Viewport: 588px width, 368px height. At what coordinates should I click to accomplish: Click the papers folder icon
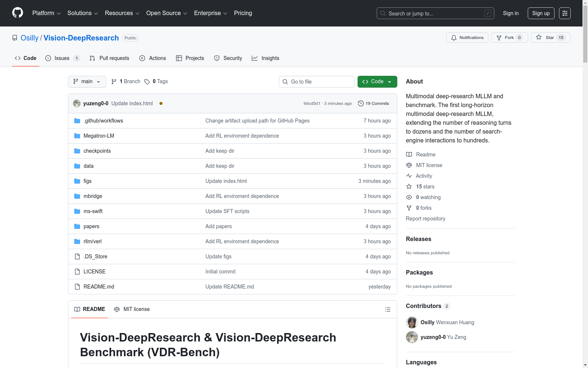pos(77,226)
